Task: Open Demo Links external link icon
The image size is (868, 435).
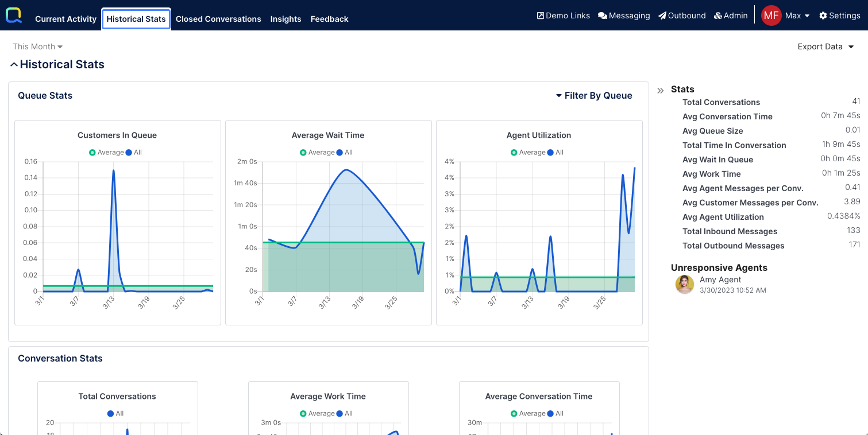Action: point(540,15)
